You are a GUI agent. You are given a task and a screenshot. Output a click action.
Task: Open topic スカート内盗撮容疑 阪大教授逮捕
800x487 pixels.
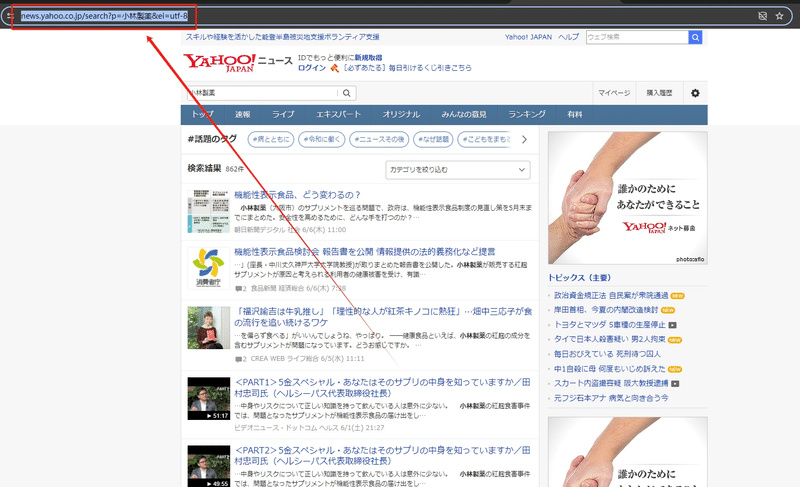(x=611, y=383)
